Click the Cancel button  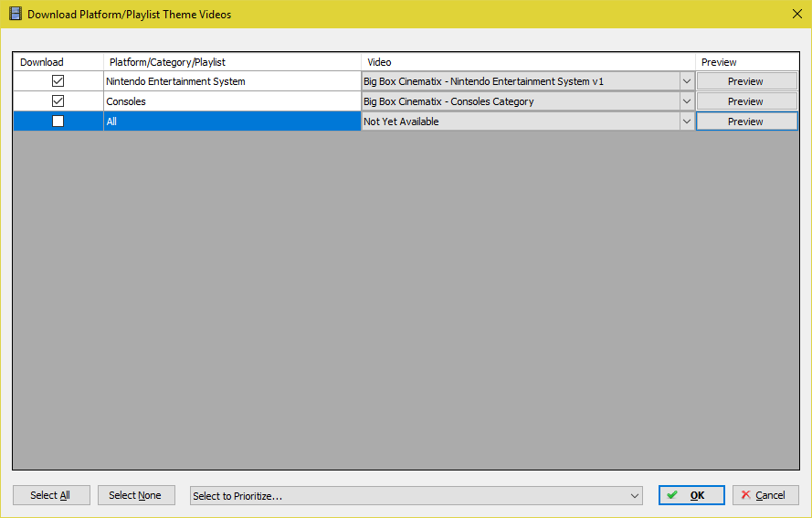point(765,495)
